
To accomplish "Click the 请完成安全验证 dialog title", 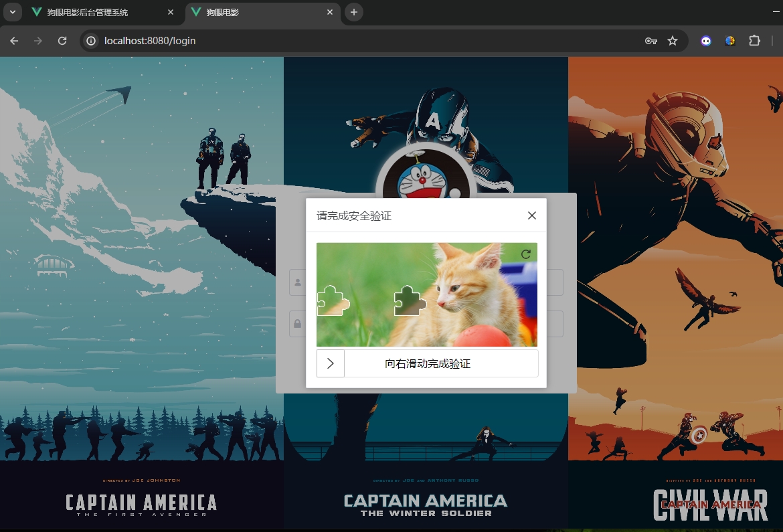I will coord(354,215).
